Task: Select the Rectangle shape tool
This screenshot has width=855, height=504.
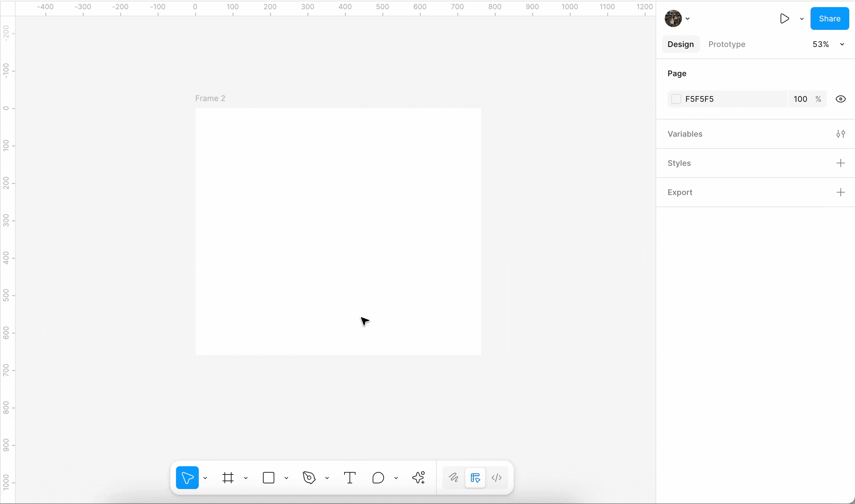Action: click(x=268, y=478)
